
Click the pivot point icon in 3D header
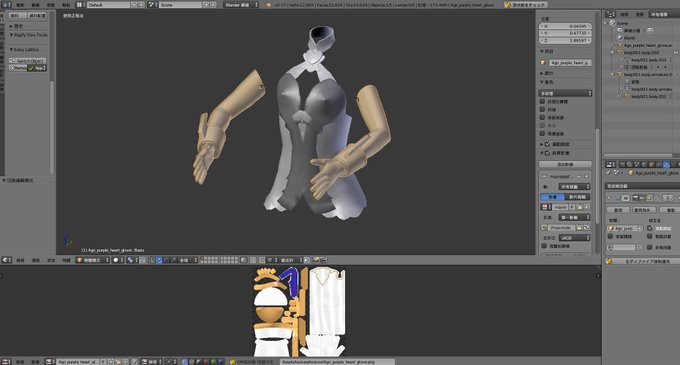131,260
